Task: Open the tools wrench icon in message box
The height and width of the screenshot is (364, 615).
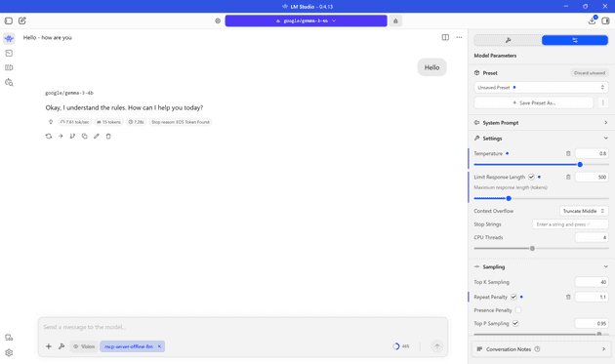Action: pos(61,346)
